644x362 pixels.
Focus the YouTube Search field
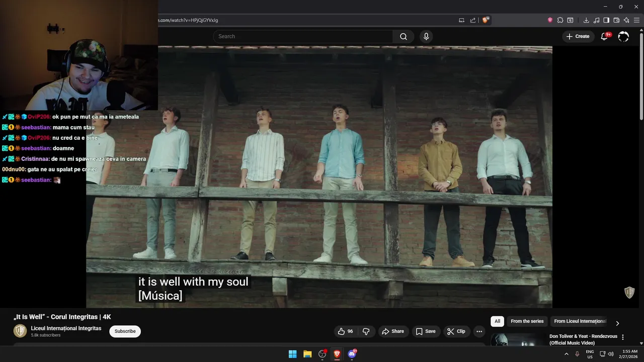coord(303,36)
